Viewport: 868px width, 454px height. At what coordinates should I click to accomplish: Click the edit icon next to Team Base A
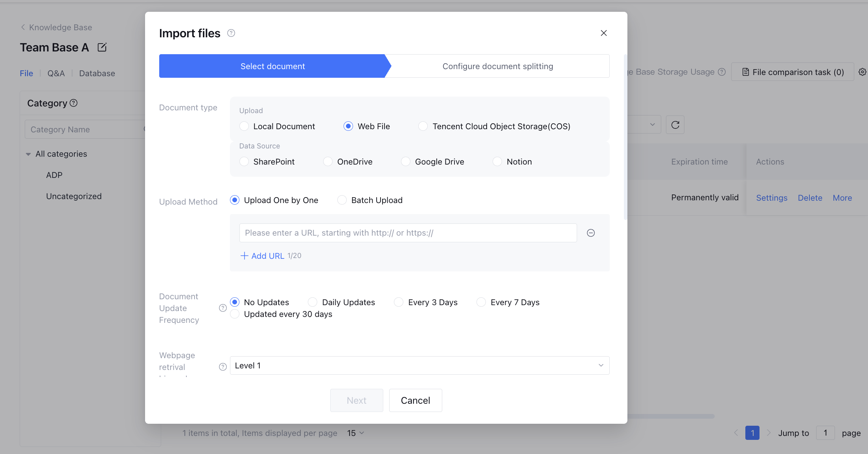(102, 48)
